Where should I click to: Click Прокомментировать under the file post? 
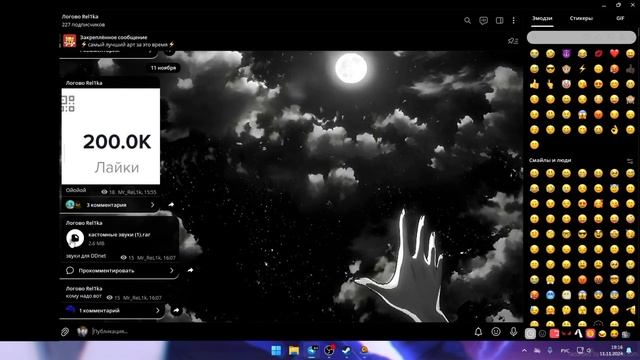point(119,271)
